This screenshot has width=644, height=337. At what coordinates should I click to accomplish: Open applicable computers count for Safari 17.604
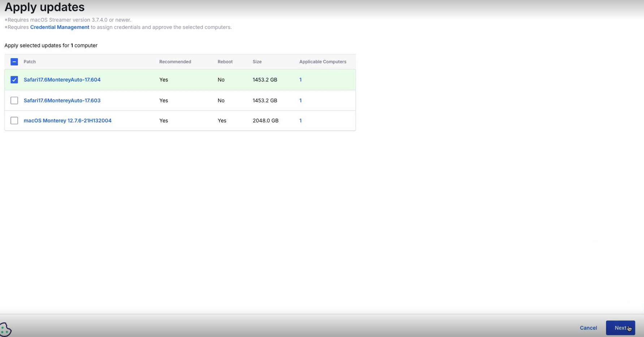point(301,80)
